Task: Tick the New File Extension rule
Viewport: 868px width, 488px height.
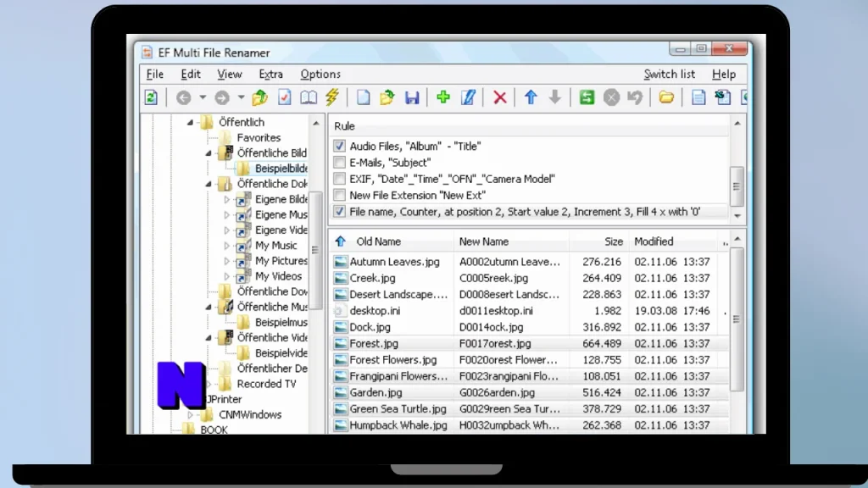Action: (x=339, y=195)
